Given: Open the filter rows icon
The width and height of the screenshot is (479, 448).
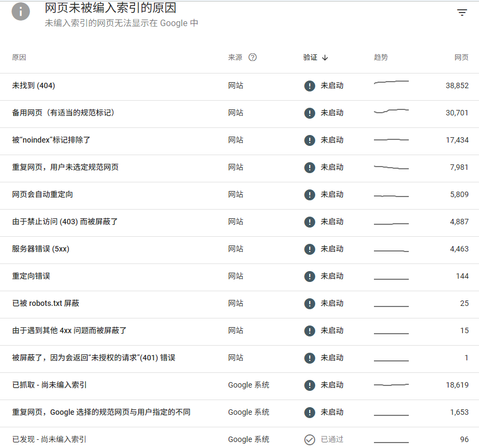Looking at the screenshot, I should click(x=462, y=13).
